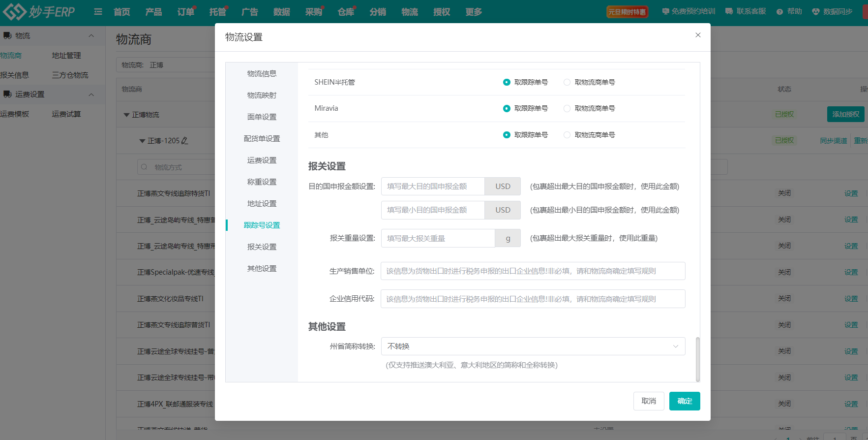Select 取物流商单号 for SHEIN半托管
Image resolution: width=868 pixels, height=440 pixels.
[x=567, y=82]
